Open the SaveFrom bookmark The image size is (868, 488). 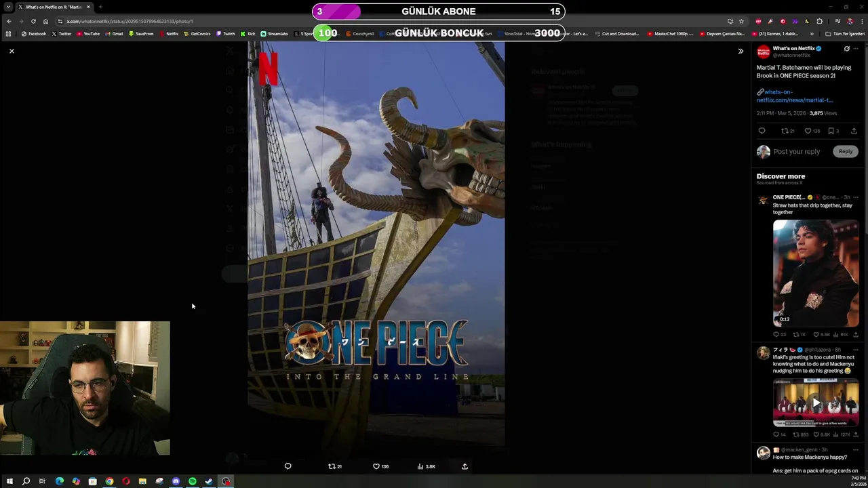pyautogui.click(x=141, y=34)
